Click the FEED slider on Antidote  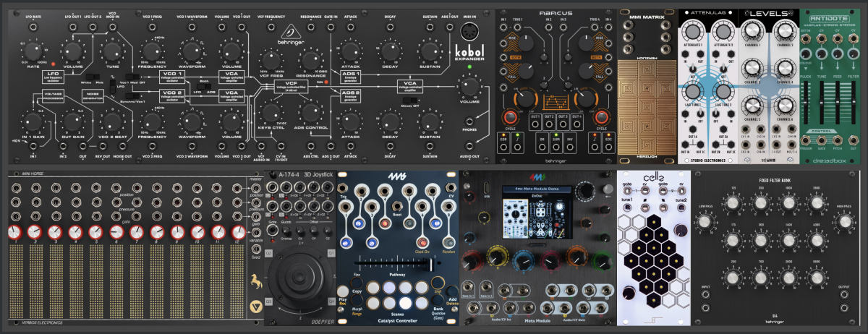[838, 103]
